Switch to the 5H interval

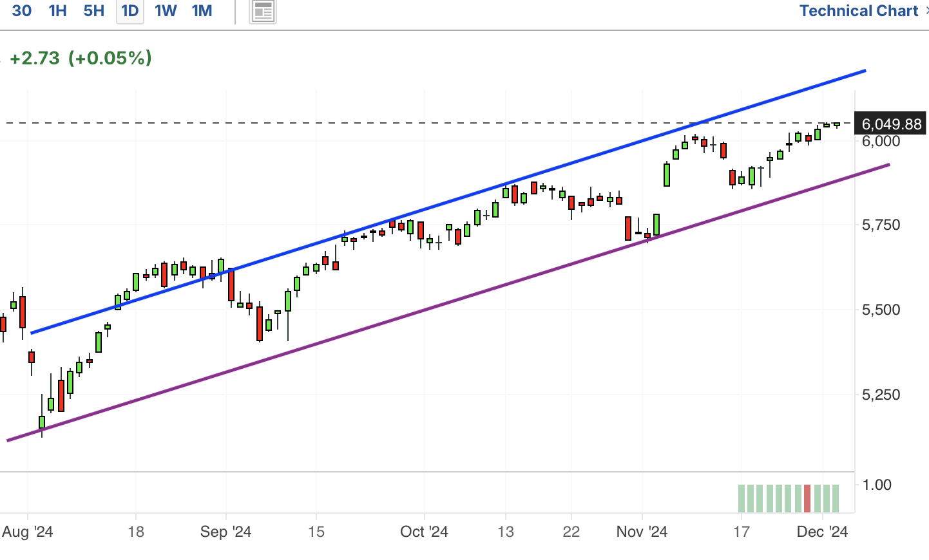(94, 10)
